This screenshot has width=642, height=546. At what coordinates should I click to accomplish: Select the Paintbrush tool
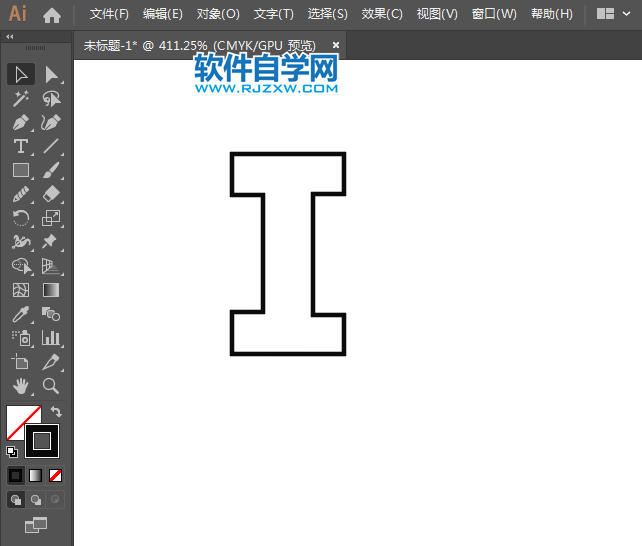pyautogui.click(x=51, y=170)
